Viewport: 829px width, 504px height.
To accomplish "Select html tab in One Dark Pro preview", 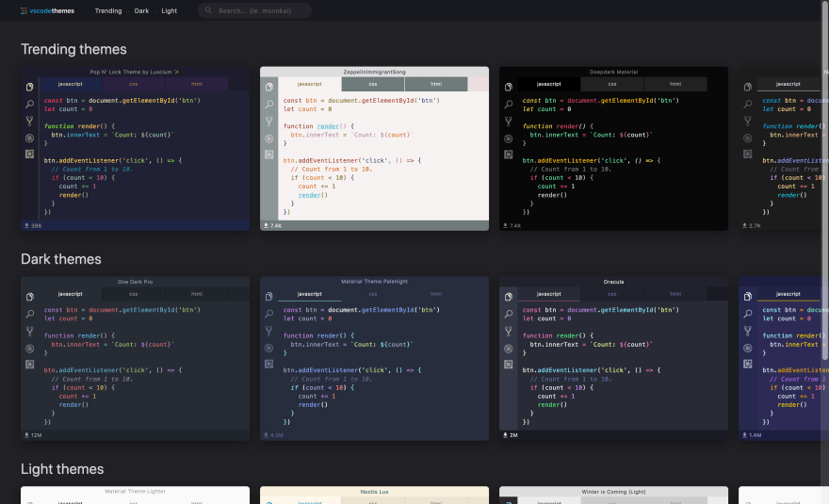I will point(197,294).
